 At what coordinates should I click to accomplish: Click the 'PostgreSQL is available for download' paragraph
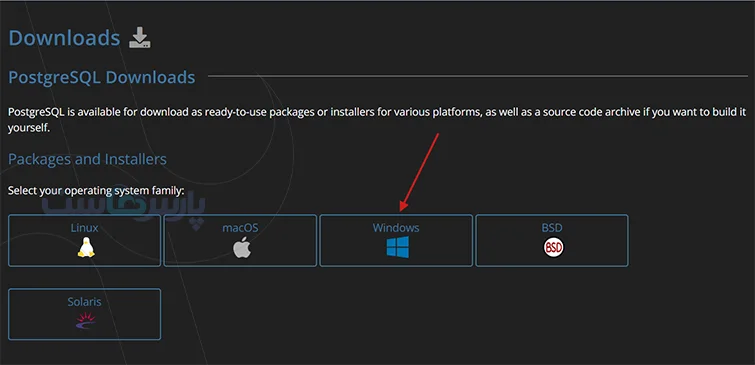378,120
